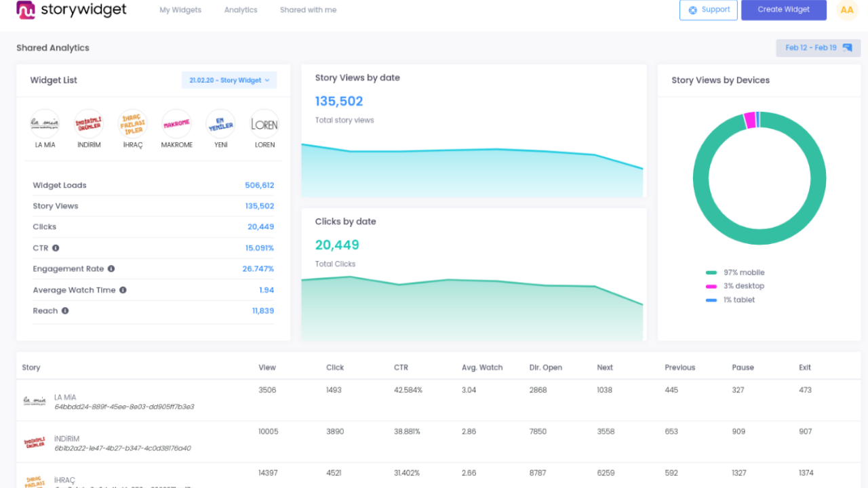The height and width of the screenshot is (488, 868).
Task: Select the YENİ story circle icon
Action: (220, 124)
